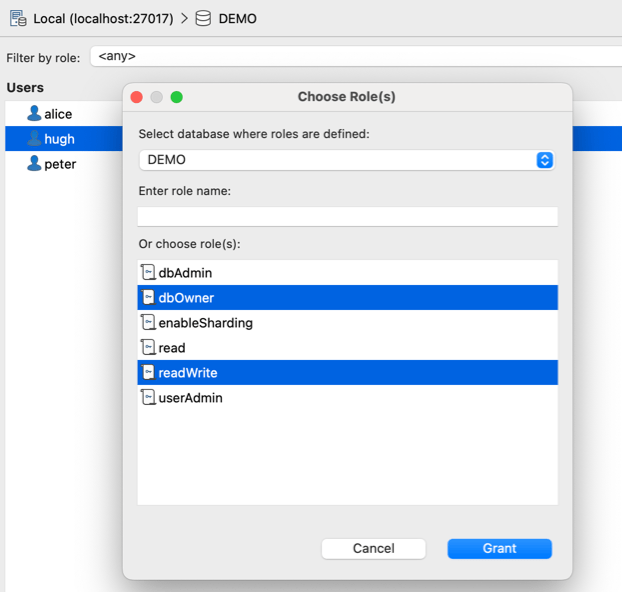Click the role icon beside dbAdmin
This screenshot has height=592, width=622.
pyautogui.click(x=148, y=273)
